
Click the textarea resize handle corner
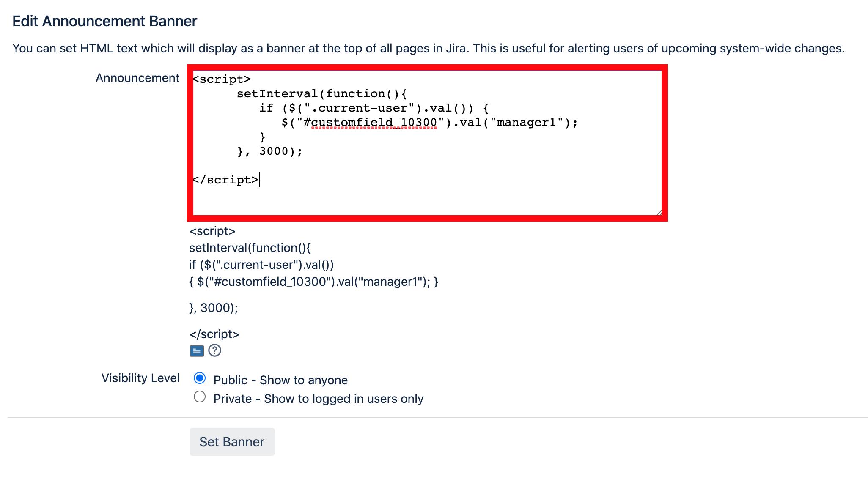pos(659,213)
